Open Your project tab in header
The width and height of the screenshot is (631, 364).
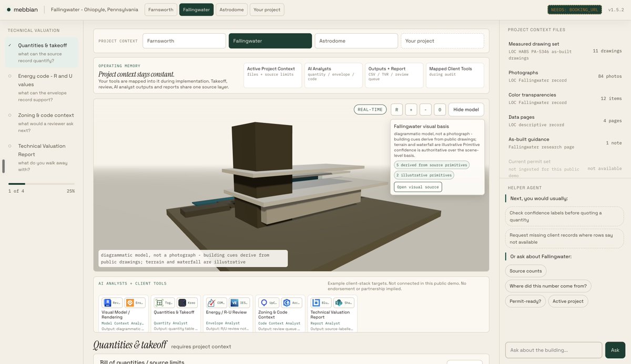[267, 9]
